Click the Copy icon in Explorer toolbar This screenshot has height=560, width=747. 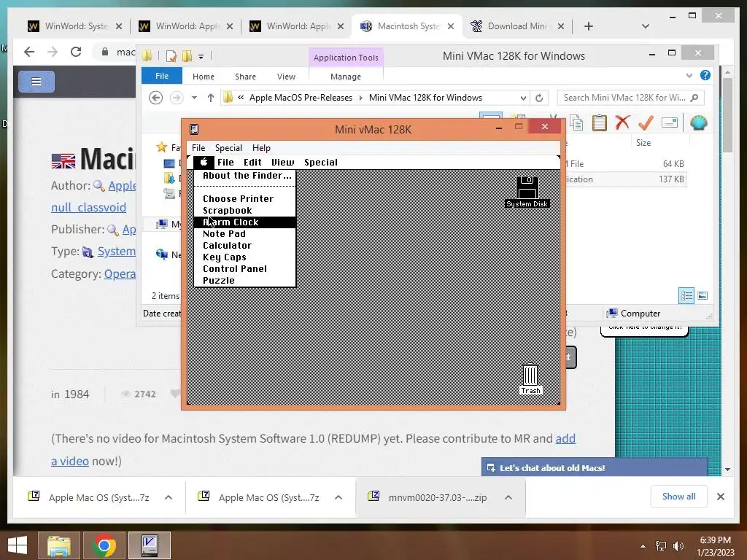[x=576, y=122]
